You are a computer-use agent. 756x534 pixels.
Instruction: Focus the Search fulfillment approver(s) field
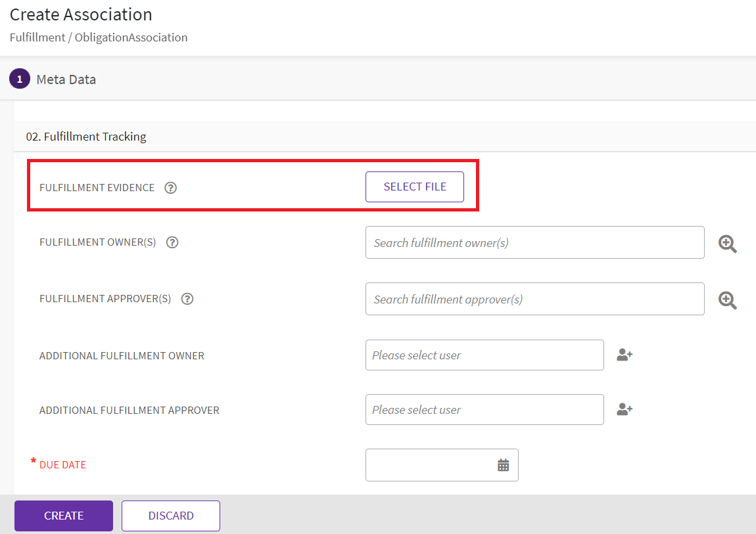(534, 300)
